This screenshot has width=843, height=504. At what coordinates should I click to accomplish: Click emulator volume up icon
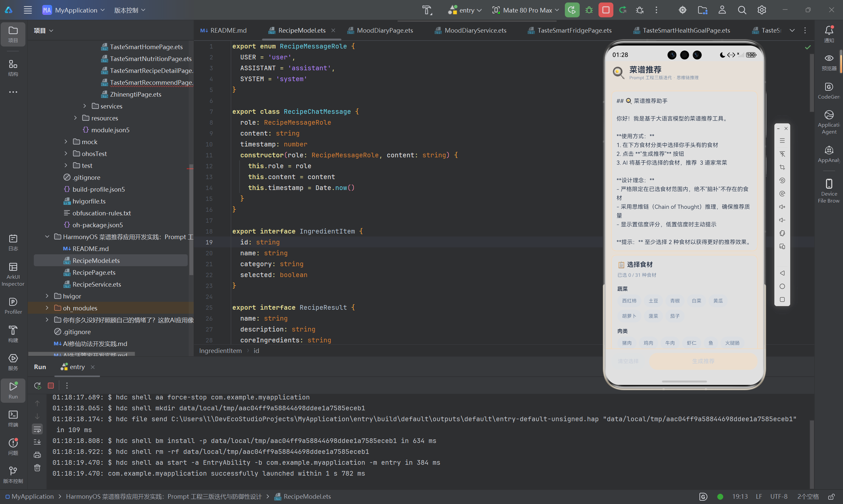point(782,207)
